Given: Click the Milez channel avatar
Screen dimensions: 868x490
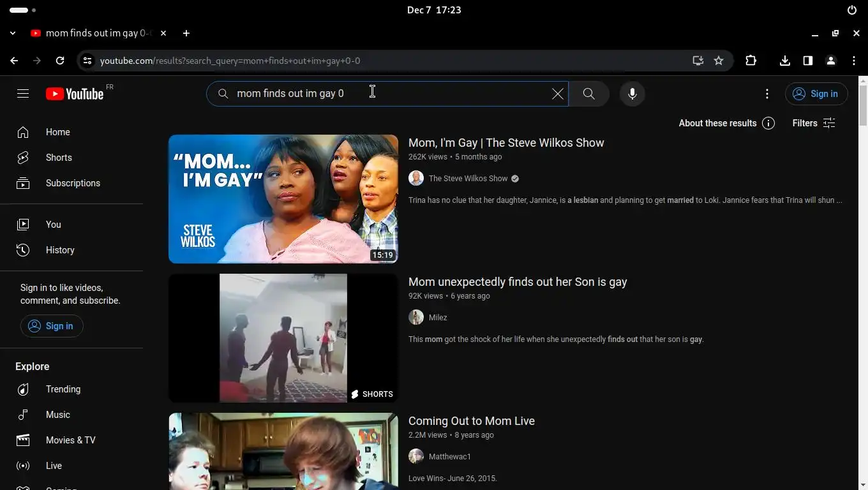Looking at the screenshot, I should 416,318.
